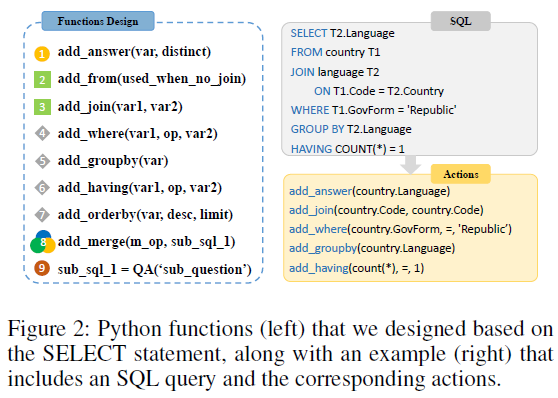Click the gray diamond numbered 6
The image size is (558, 398).
(42, 188)
